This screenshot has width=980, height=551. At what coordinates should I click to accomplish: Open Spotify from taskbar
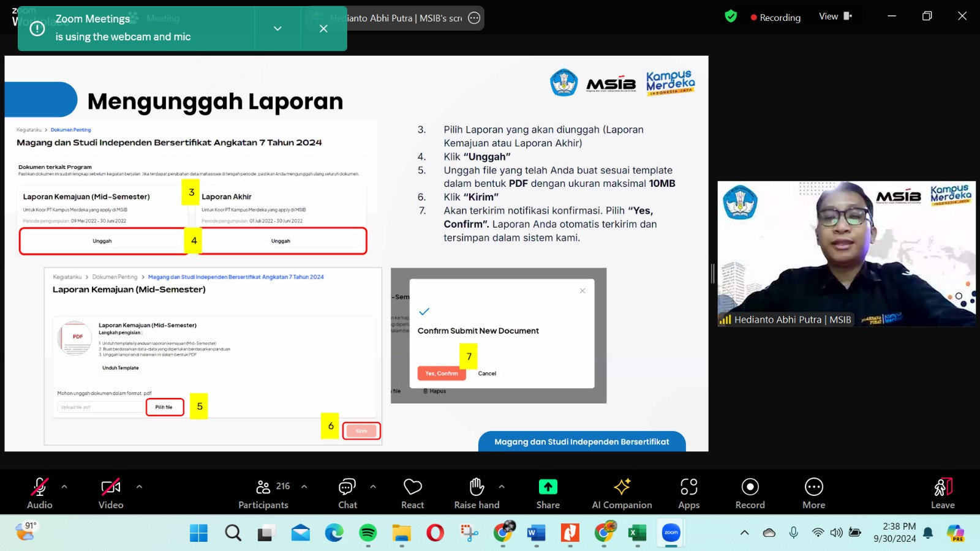click(367, 533)
